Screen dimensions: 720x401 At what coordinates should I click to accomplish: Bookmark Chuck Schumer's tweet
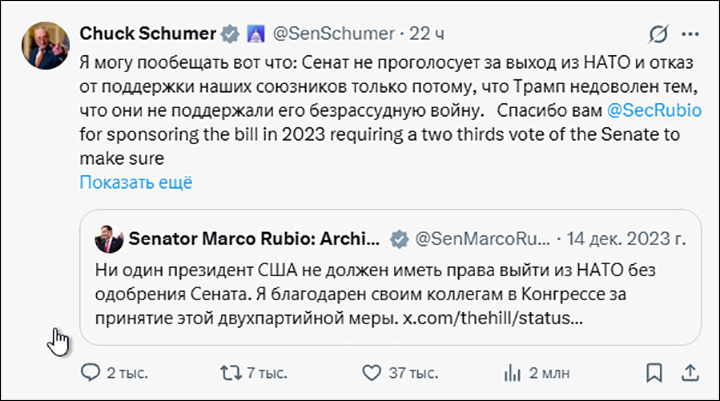coord(654,372)
